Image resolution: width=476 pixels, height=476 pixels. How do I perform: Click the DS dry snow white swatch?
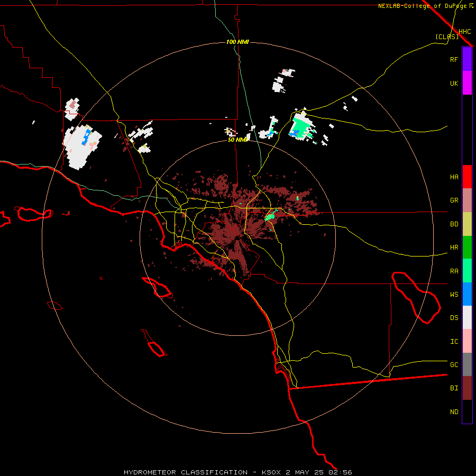click(467, 317)
